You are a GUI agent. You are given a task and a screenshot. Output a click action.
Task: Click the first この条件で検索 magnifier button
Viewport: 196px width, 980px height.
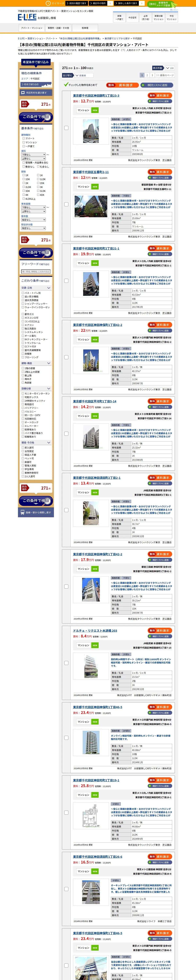(x=36, y=117)
